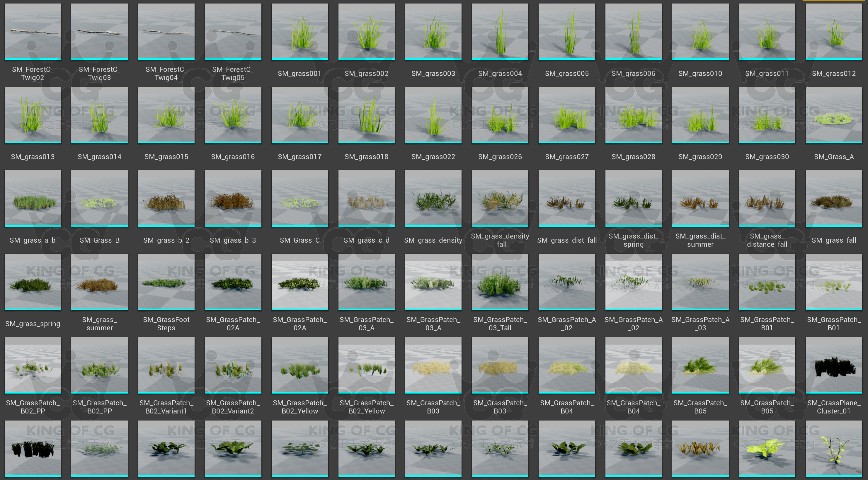The height and width of the screenshot is (480, 868).
Task: Open the SM_grass012 asset thumbnail
Action: point(834,32)
